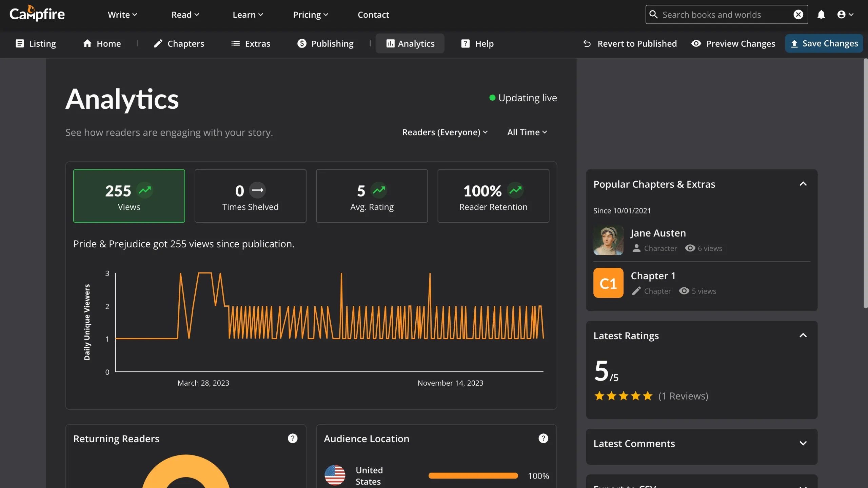Select the 255 Views stat card
The width and height of the screenshot is (868, 488).
(129, 196)
